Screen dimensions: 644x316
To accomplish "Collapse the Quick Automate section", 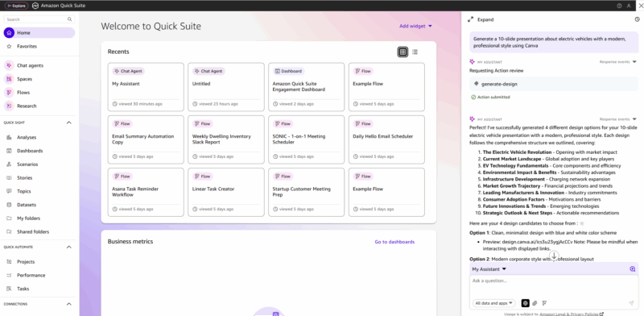I will 69,247.
